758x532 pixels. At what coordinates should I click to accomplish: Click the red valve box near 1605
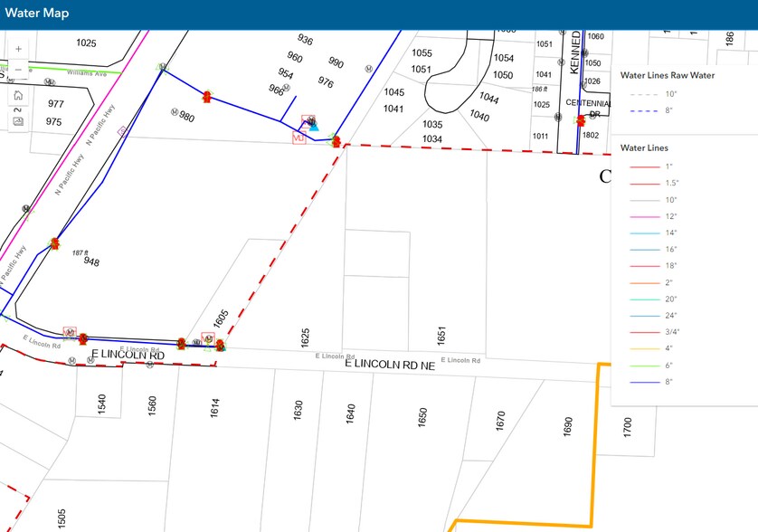coord(207,337)
